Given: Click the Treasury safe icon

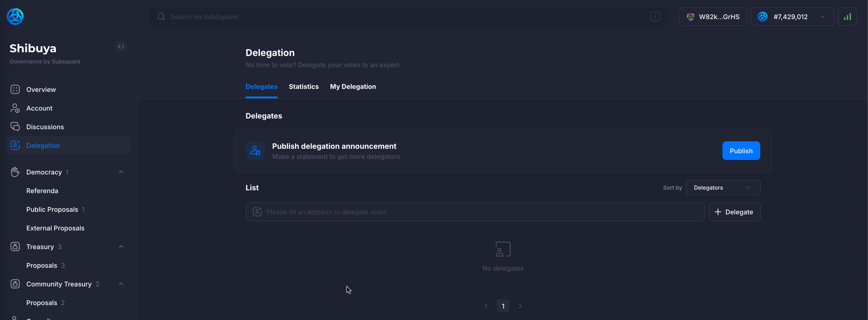Looking at the screenshot, I should click(15, 247).
